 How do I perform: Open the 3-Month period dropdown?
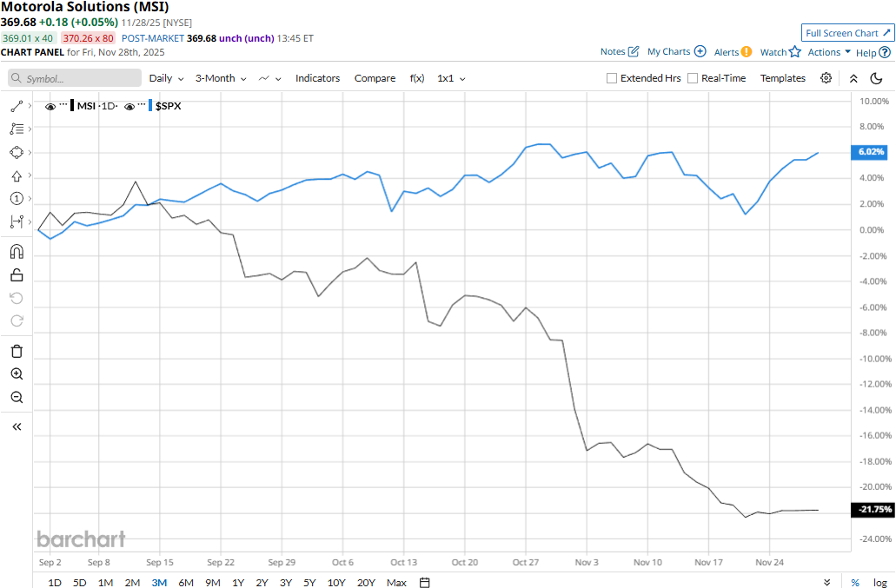(221, 78)
